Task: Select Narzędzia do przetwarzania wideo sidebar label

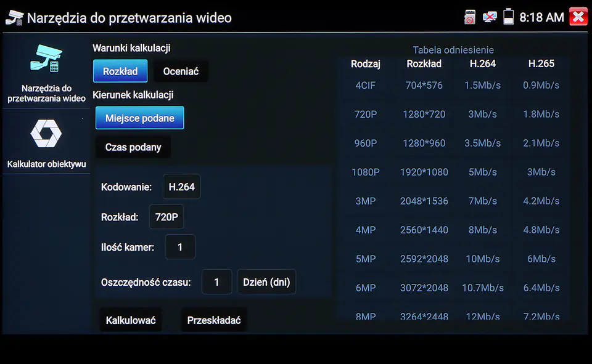Action: (x=46, y=93)
